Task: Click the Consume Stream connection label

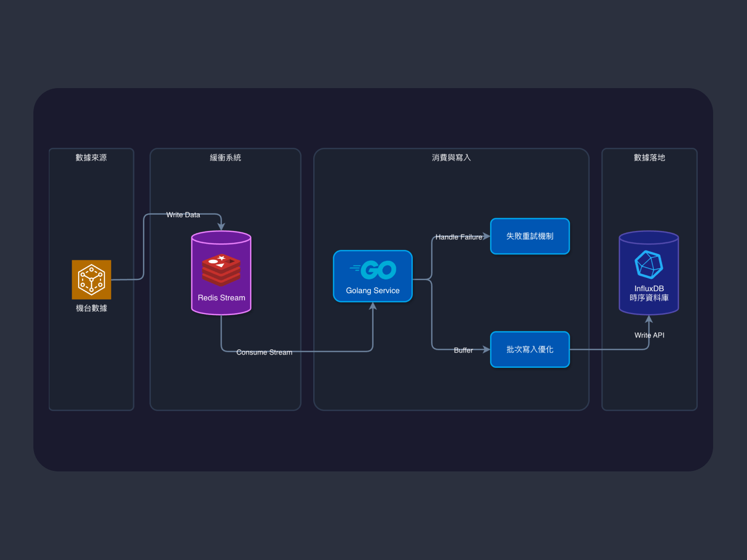Action: (264, 352)
